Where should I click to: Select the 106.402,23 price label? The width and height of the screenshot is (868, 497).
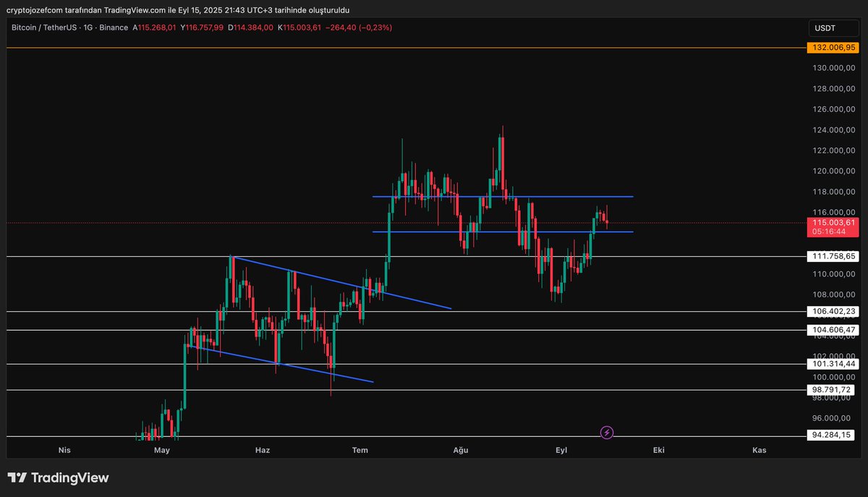832,312
